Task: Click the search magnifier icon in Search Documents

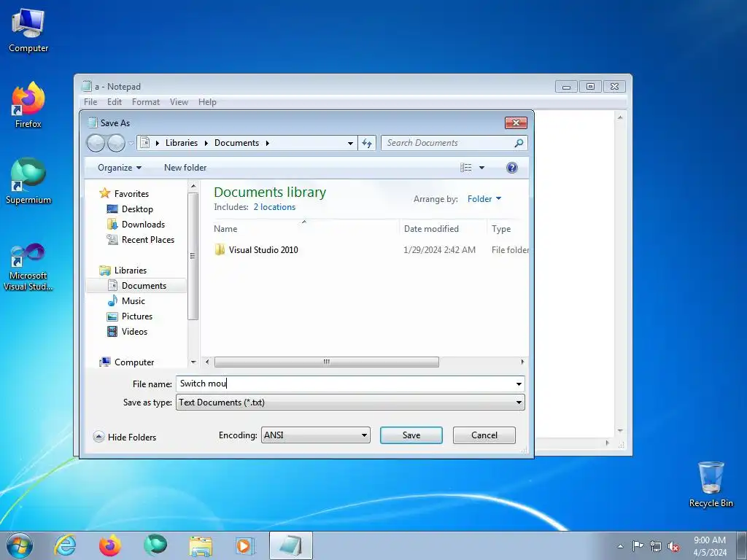Action: 519,143
